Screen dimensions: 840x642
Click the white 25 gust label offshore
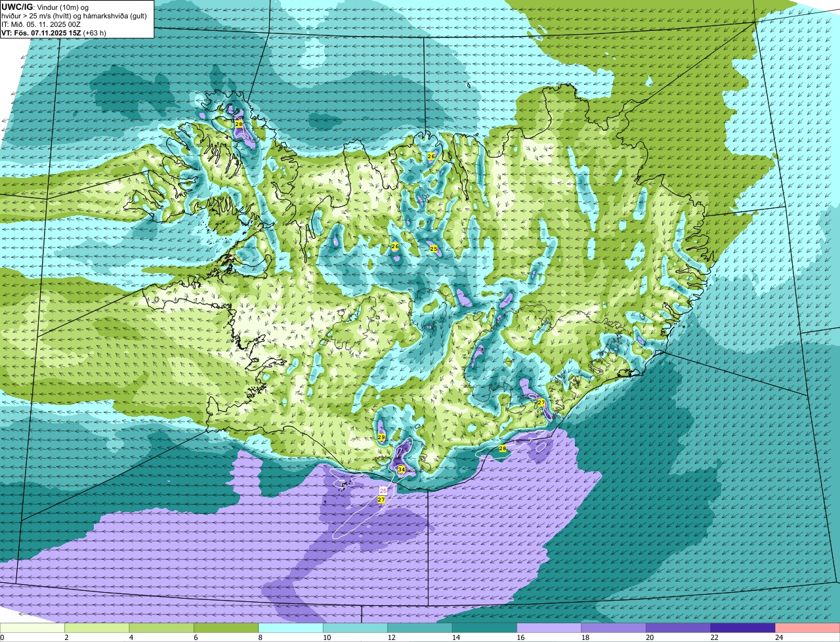click(x=383, y=490)
